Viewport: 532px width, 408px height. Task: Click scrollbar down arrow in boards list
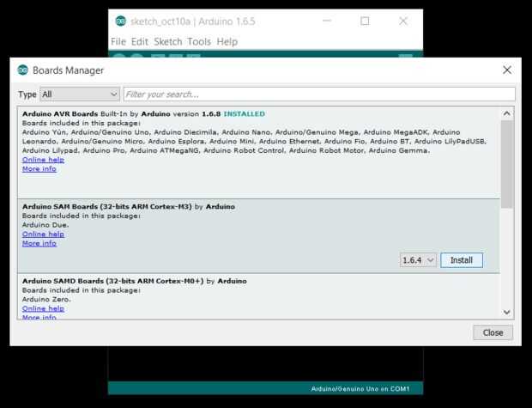coord(507,312)
